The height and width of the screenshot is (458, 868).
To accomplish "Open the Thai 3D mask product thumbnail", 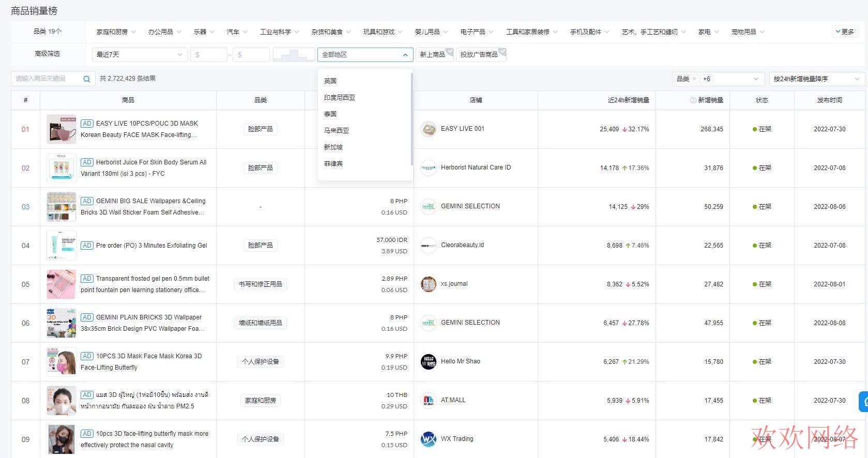I will (62, 401).
